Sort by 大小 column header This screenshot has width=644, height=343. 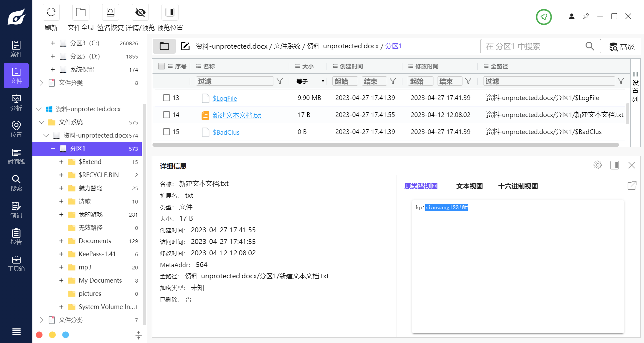tap(308, 66)
